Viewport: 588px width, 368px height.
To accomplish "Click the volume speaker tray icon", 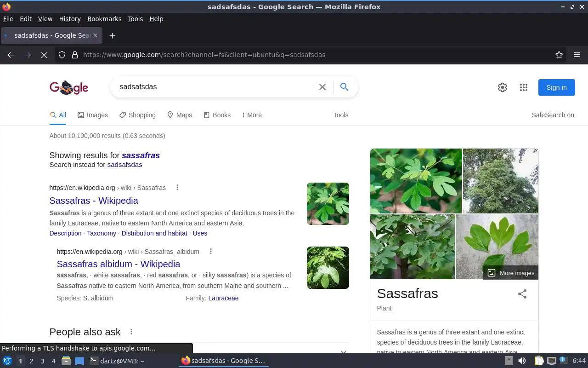I will pyautogui.click(x=522, y=361).
